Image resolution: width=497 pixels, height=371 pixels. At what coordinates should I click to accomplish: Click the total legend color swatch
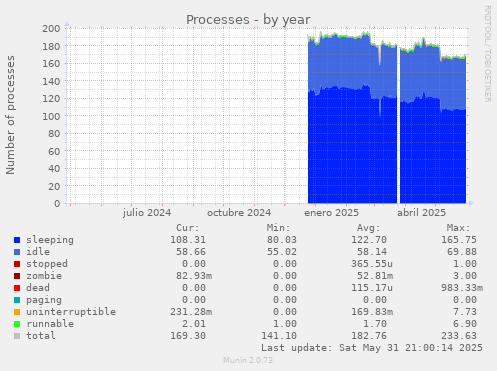(17, 336)
